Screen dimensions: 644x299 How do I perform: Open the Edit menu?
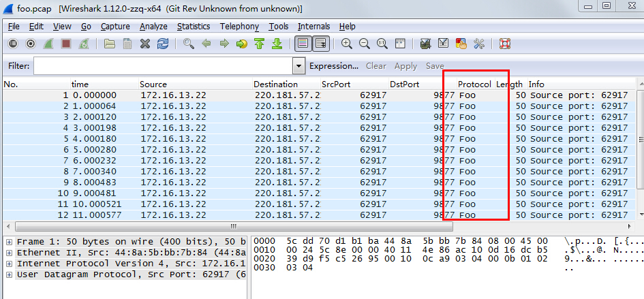[x=36, y=27]
